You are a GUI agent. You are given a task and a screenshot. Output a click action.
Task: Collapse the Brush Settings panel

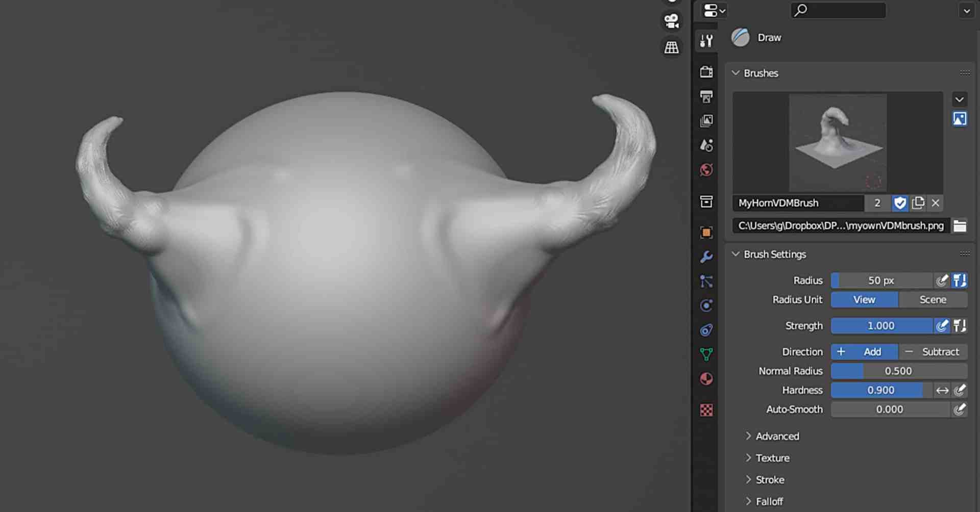(x=736, y=254)
